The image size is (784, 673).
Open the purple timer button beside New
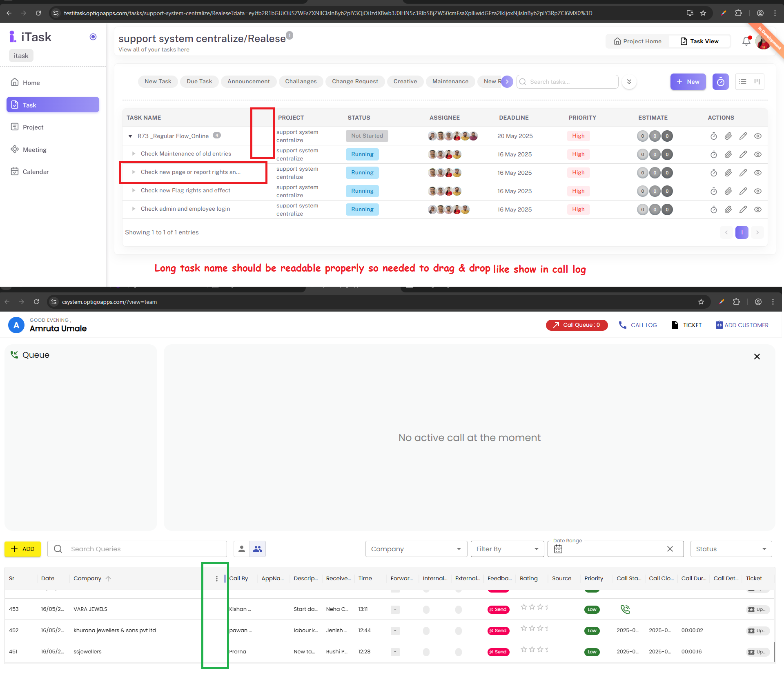tap(720, 82)
